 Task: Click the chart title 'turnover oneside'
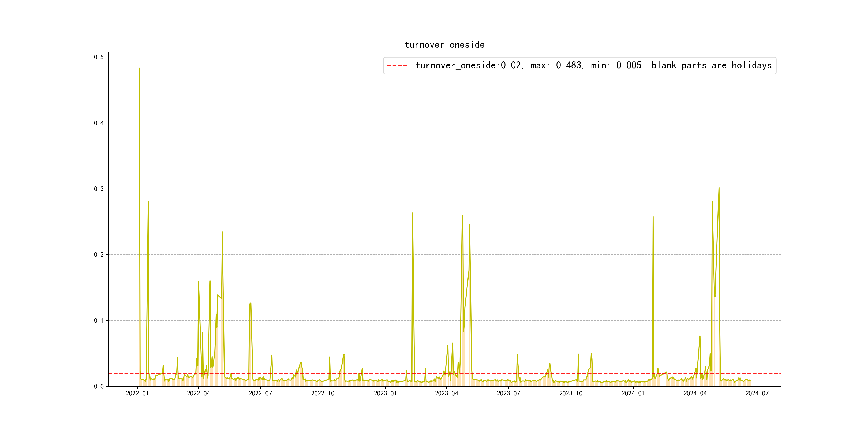click(x=444, y=45)
